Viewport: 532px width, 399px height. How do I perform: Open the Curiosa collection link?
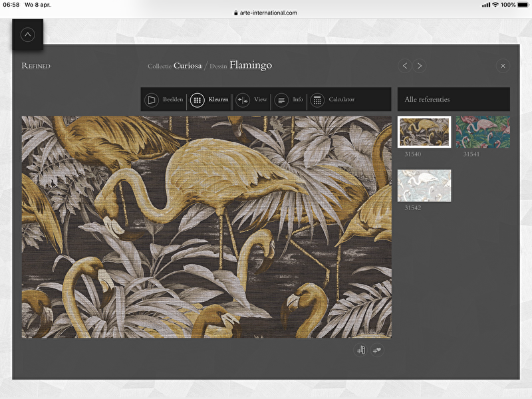[x=188, y=66]
